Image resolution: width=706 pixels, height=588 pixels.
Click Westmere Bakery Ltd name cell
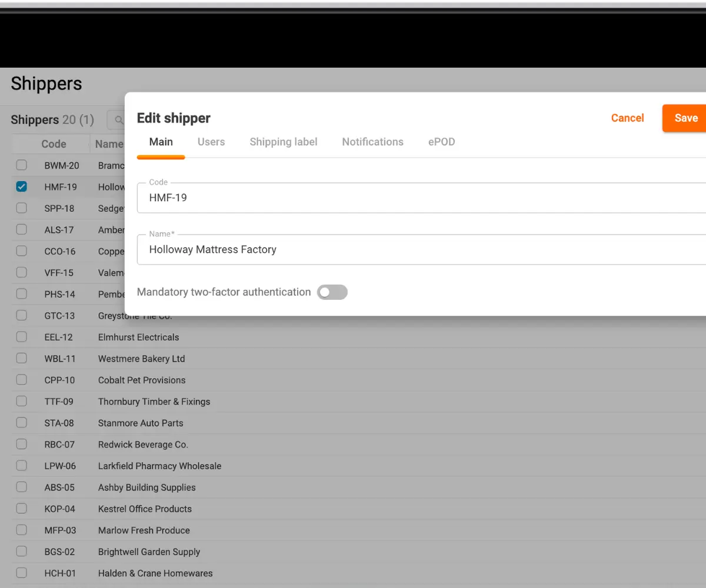tap(142, 359)
